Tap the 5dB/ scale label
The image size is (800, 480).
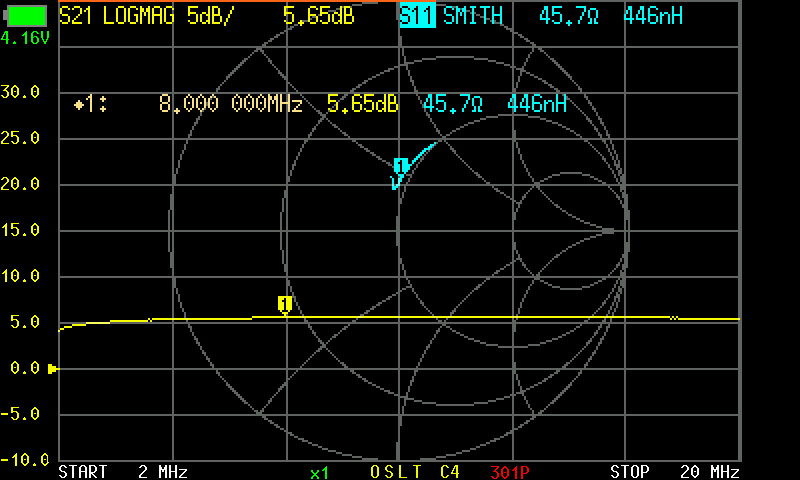(210, 16)
